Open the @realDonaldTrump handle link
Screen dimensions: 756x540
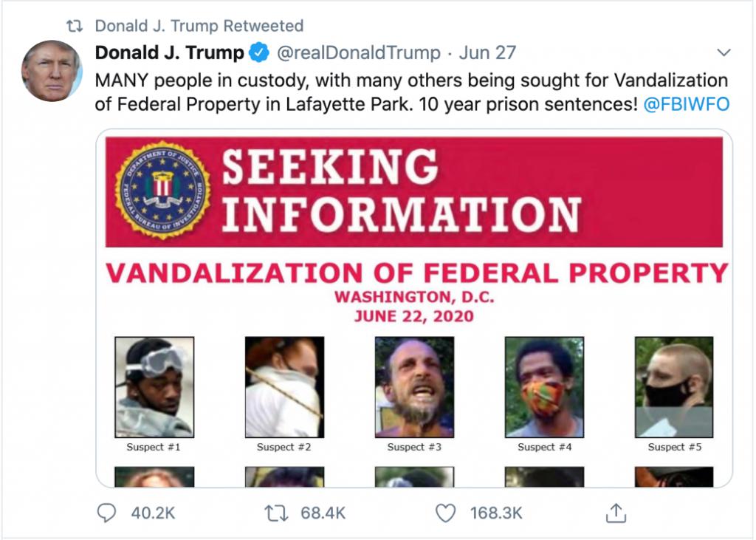[x=358, y=52]
